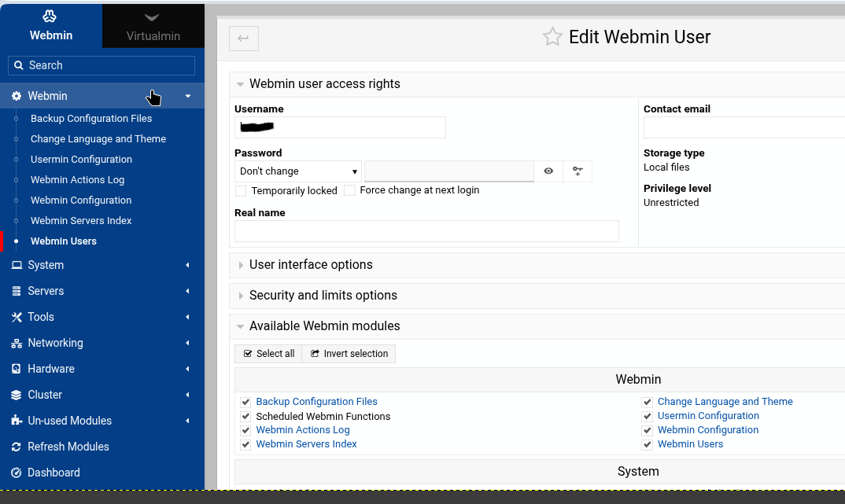Click the back arrow button
845x504 pixels.
coord(244,39)
